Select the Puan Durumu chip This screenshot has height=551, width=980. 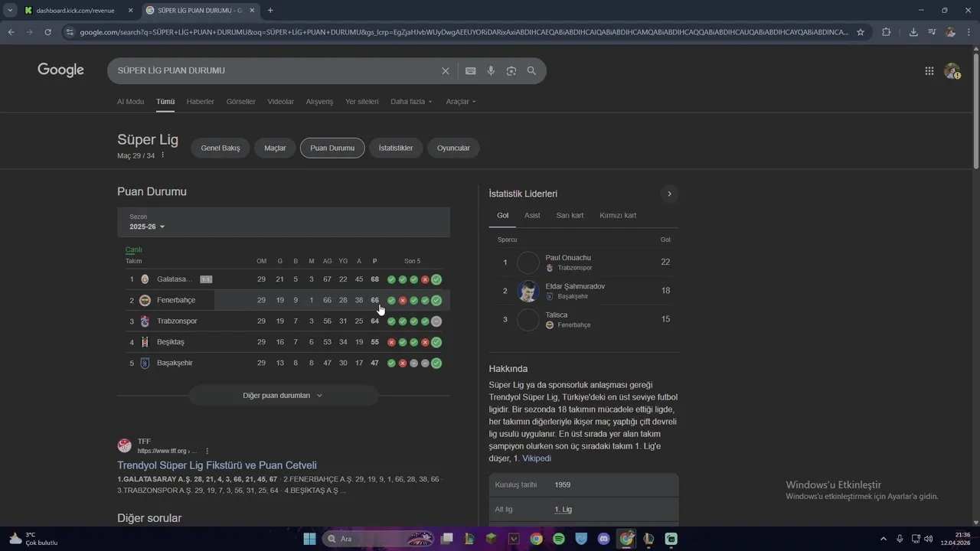[x=332, y=148]
